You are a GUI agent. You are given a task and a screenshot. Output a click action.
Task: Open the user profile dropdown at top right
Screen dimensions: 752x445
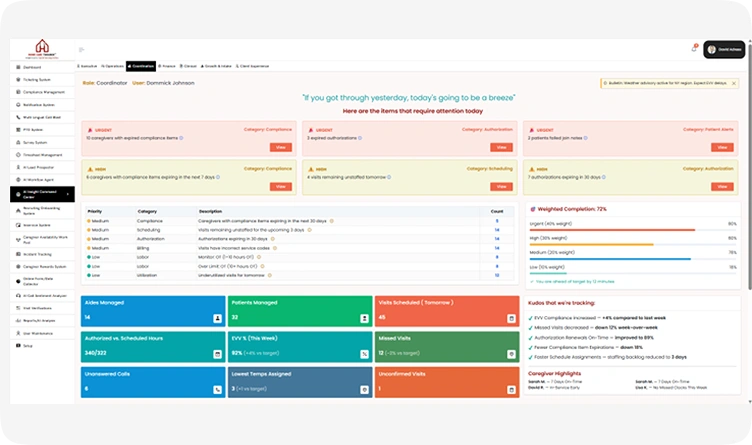(724, 49)
